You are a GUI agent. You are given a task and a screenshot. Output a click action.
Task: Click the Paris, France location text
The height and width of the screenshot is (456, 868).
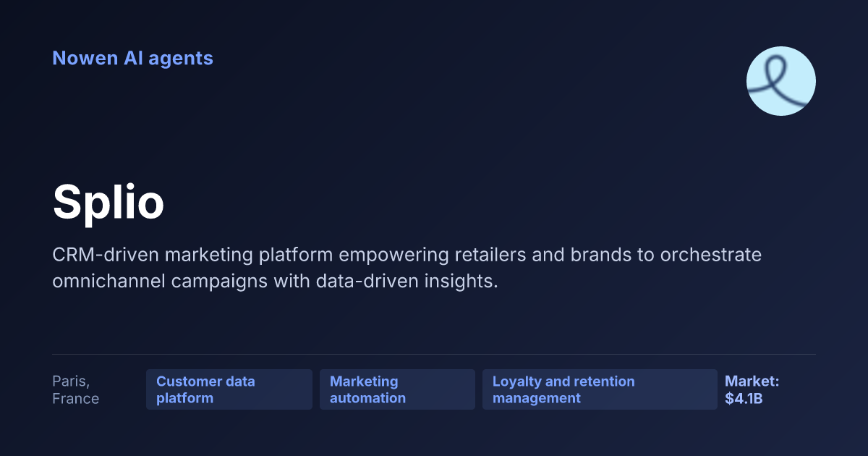click(76, 389)
